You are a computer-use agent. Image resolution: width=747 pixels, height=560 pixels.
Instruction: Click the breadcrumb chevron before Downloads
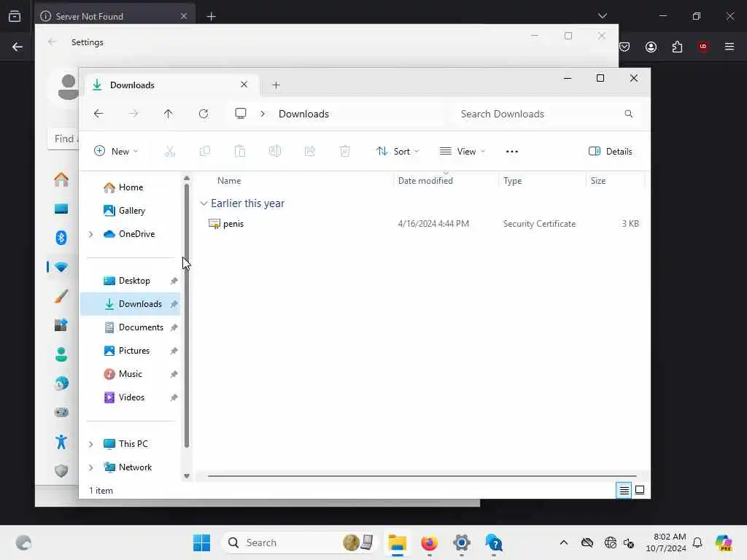point(263,114)
